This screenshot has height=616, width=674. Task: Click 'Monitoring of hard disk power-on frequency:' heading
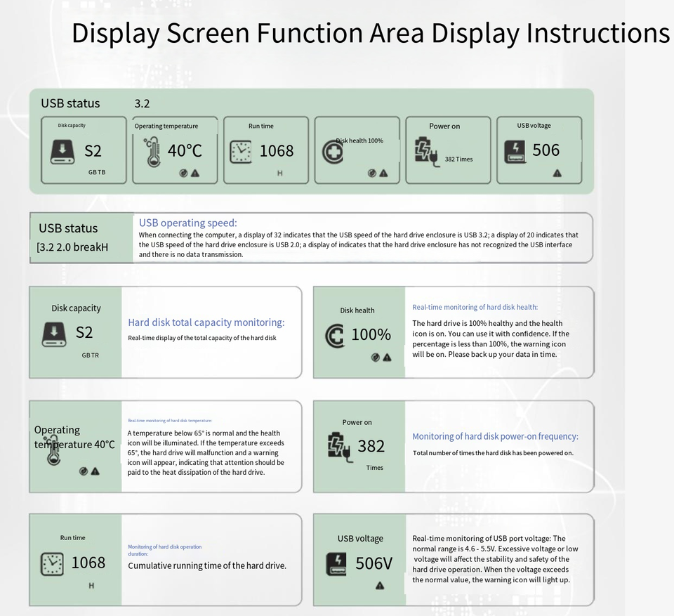click(x=495, y=436)
